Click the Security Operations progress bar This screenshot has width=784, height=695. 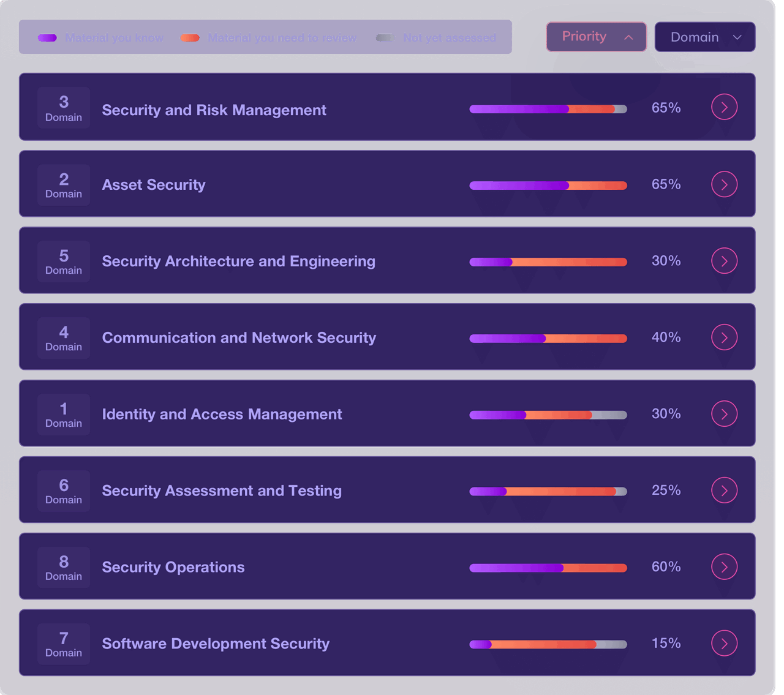coord(548,568)
